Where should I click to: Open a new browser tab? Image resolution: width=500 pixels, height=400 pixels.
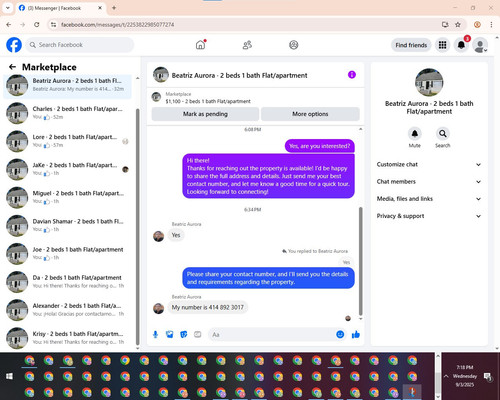114,8
